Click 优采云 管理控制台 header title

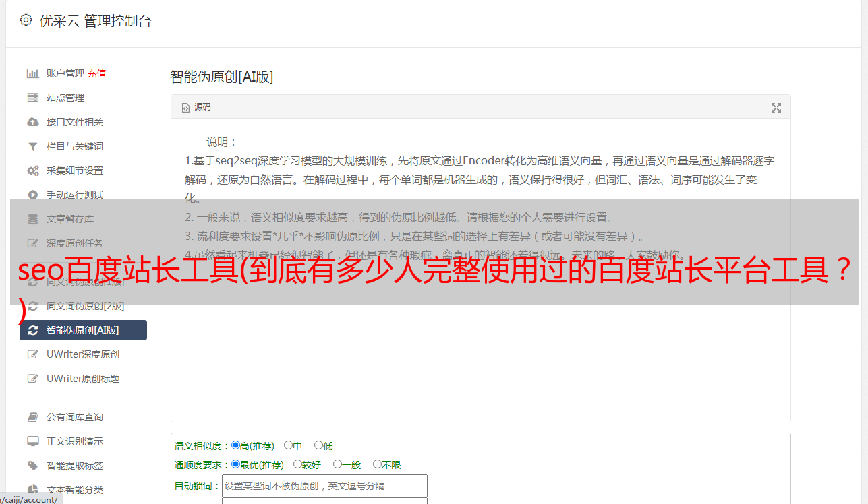95,21
